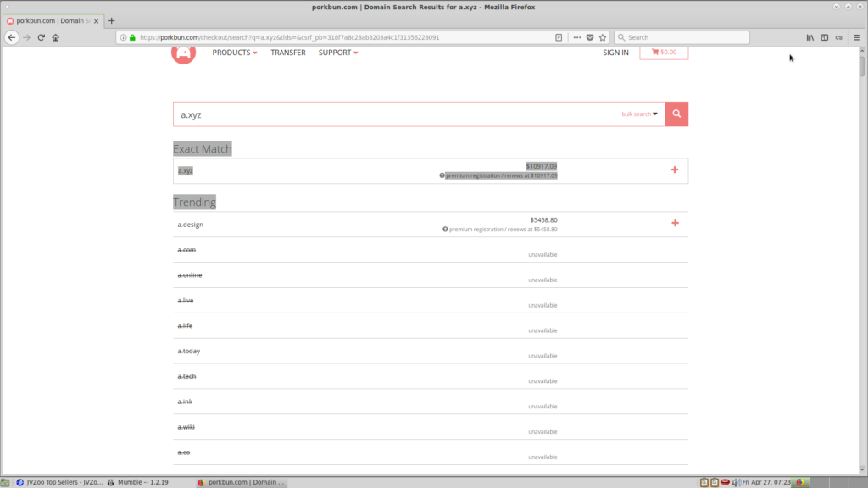
Task: Click the a.ink domain text
Action: (x=185, y=402)
